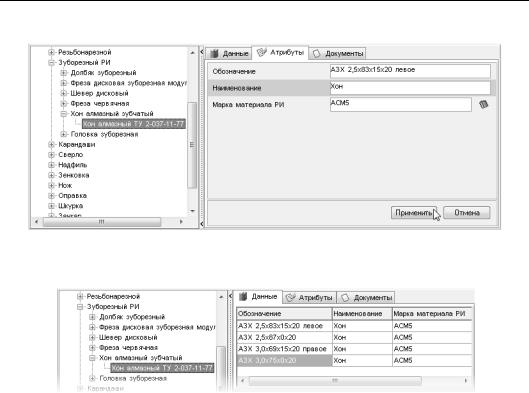The image size is (529, 393).
Task: Edit the Обозначение input field
Action: click(x=410, y=71)
